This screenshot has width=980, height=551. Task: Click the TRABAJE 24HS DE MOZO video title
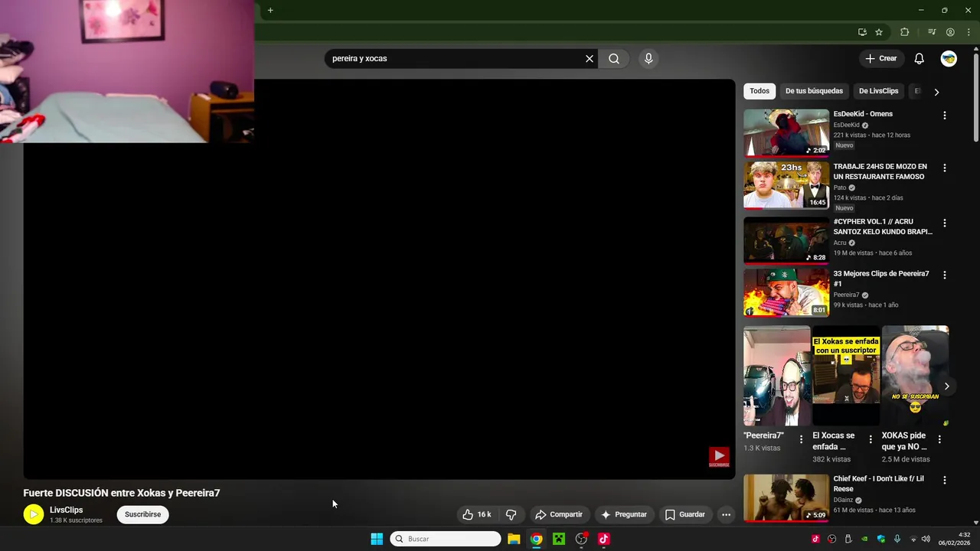(880, 171)
